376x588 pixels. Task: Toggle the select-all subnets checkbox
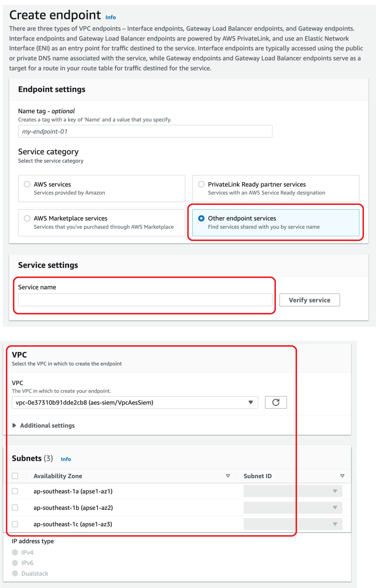[x=15, y=476]
